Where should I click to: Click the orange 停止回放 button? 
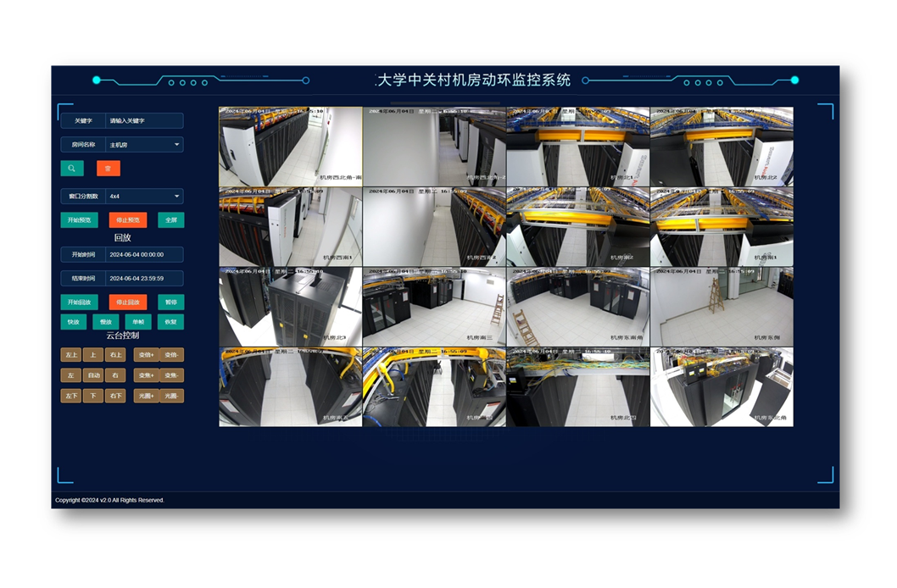coord(128,302)
